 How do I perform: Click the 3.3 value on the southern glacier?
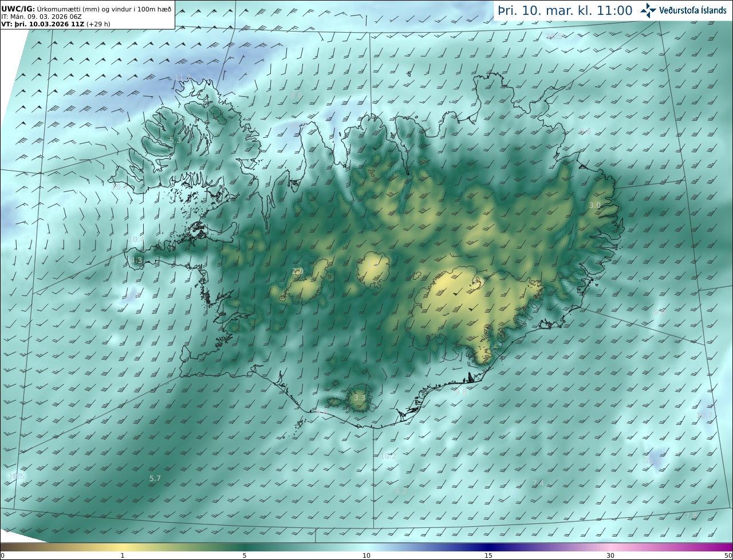pos(359,397)
